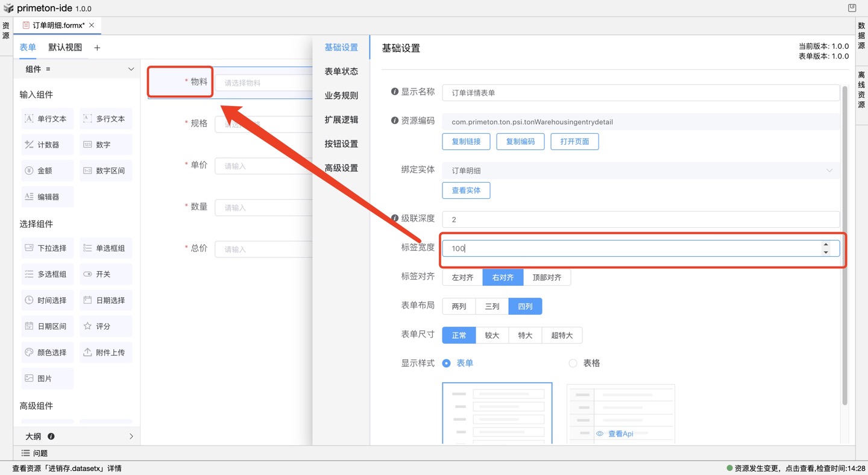Choose the rich editor component
868x475 pixels.
(x=46, y=197)
